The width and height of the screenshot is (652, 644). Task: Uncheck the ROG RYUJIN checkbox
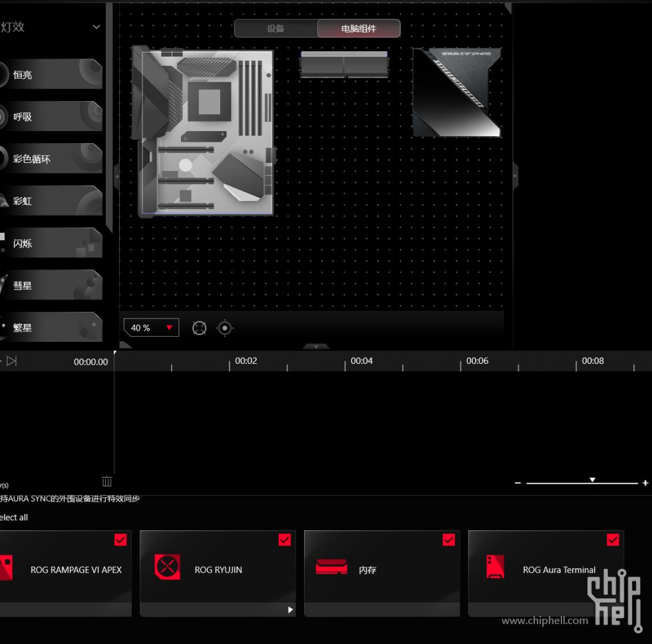(285, 540)
